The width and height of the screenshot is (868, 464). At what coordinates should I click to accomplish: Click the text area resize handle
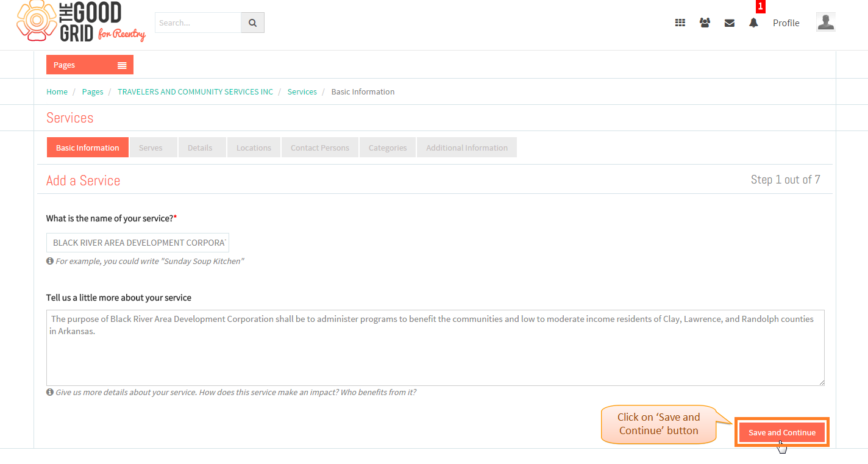click(821, 382)
